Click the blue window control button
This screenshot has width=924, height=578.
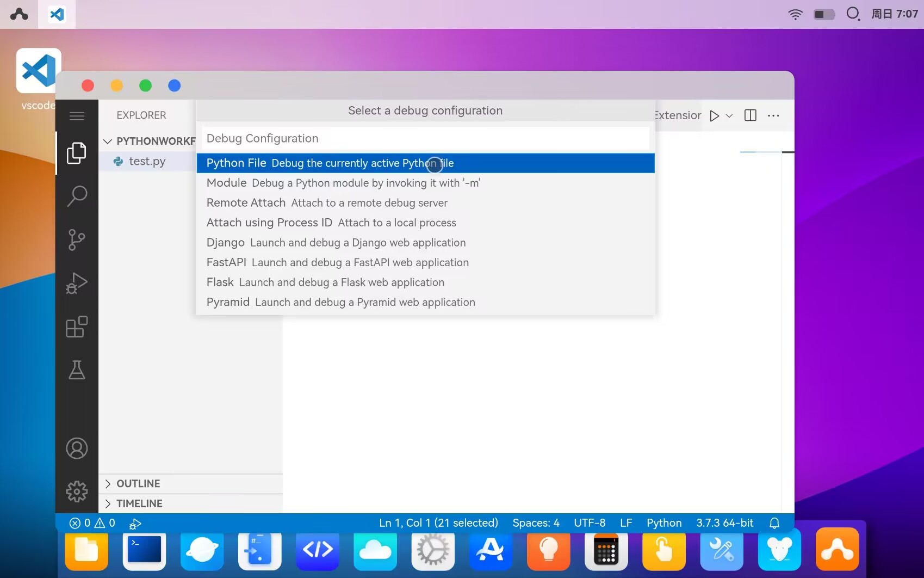click(x=174, y=85)
